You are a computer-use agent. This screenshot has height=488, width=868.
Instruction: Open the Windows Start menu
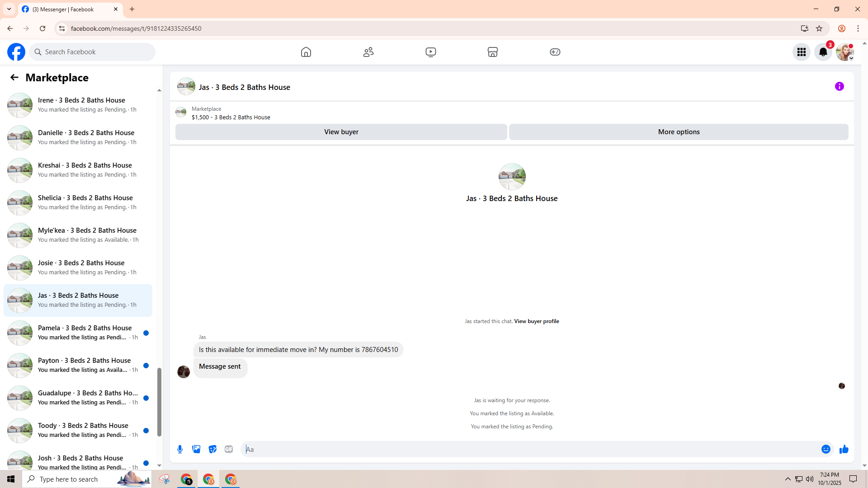11,479
